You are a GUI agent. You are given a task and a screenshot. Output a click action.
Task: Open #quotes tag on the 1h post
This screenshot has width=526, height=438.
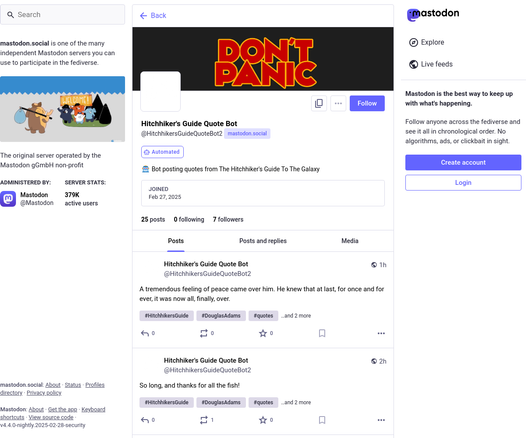[263, 316]
